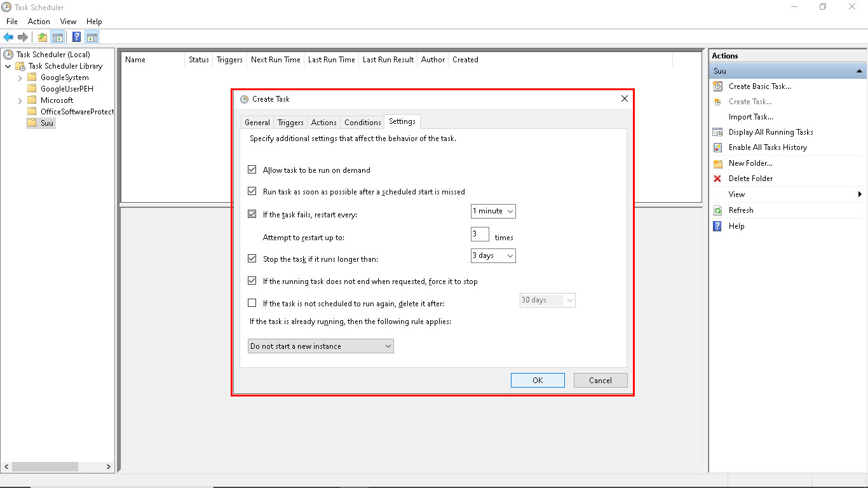Uncheck Allow task to be run on demand

click(x=252, y=170)
